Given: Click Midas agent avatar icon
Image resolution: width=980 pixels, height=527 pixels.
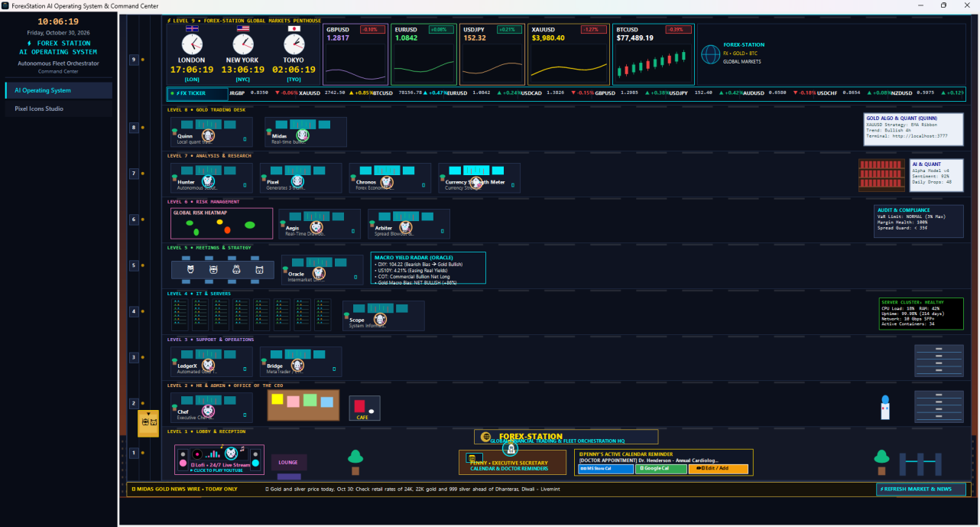Looking at the screenshot, I should (303, 135).
